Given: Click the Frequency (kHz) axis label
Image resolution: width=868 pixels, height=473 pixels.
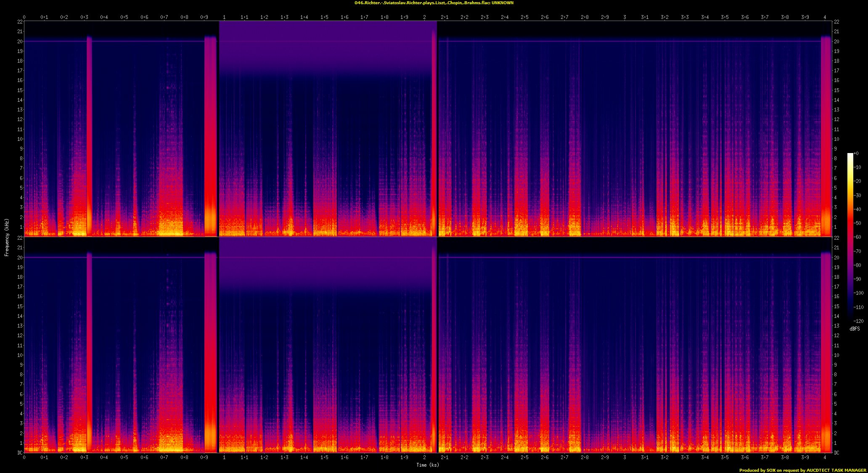Looking at the screenshot, I should 7,237.
